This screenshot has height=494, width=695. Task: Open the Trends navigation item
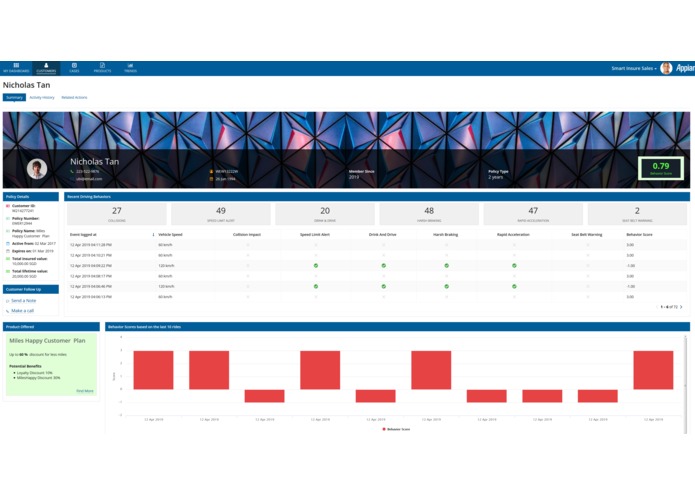[x=130, y=68]
